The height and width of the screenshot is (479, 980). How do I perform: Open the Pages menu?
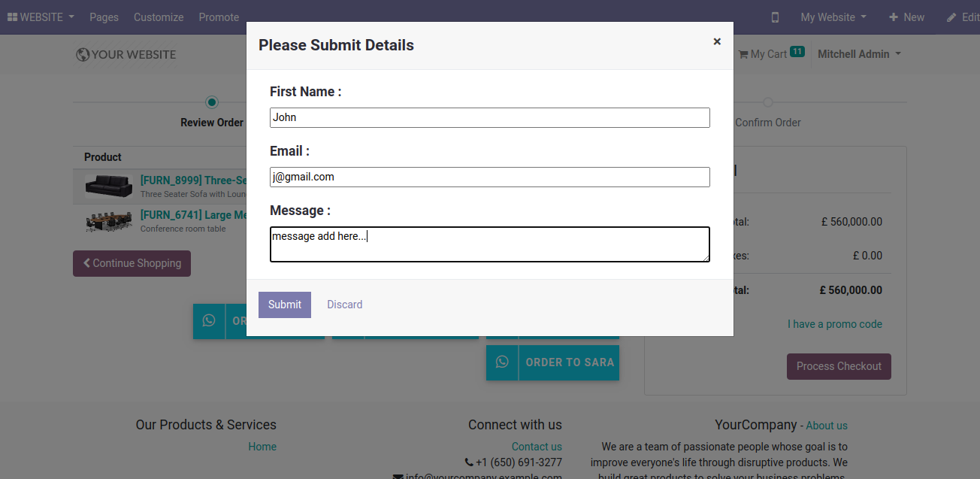pos(104,17)
